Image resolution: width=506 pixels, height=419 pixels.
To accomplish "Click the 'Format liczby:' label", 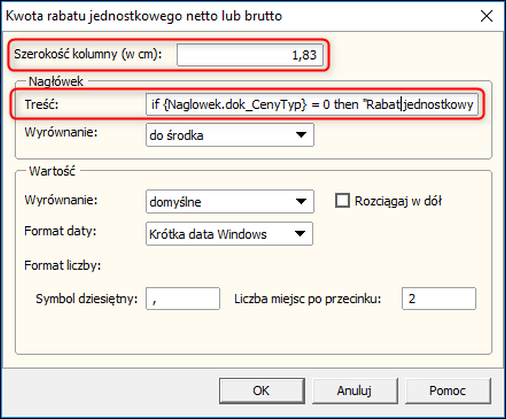I will 63,266.
